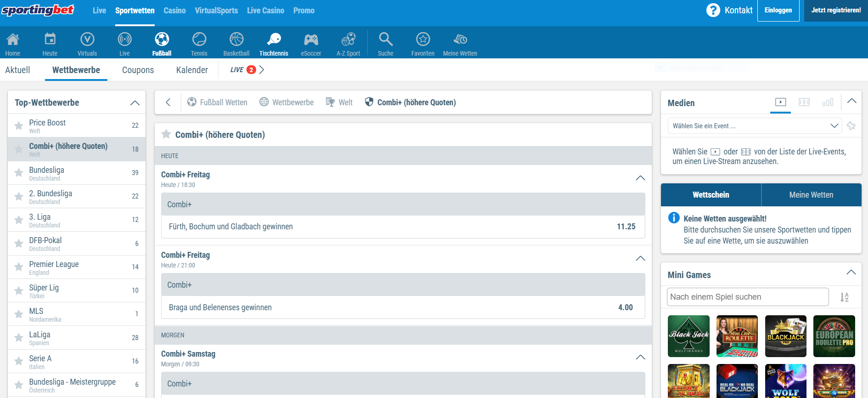Select the Basketball icon
This screenshot has width=868, height=398.
click(236, 40)
